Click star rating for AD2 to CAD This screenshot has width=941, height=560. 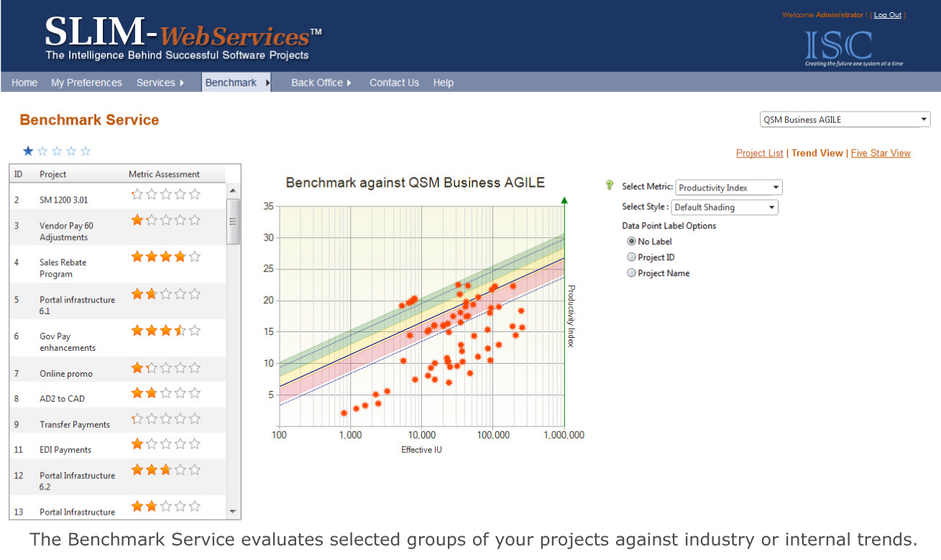[166, 393]
